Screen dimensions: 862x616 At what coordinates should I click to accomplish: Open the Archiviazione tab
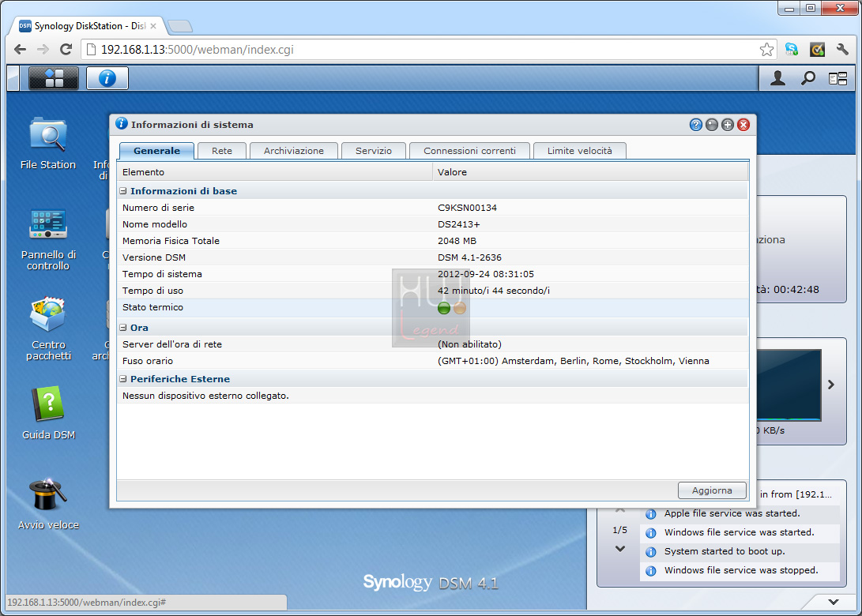tap(294, 151)
